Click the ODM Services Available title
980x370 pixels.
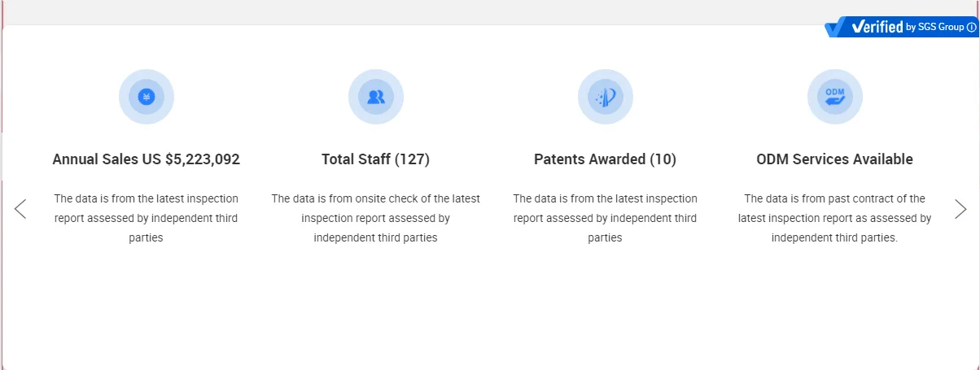coord(835,159)
